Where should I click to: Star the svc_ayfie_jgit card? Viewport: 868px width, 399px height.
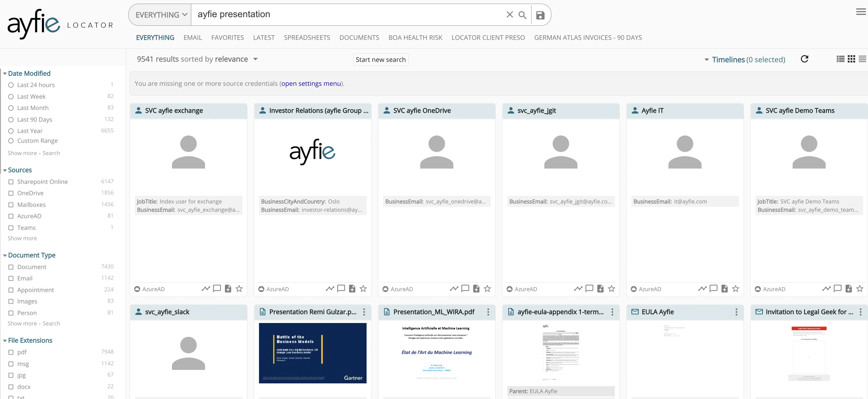click(611, 288)
